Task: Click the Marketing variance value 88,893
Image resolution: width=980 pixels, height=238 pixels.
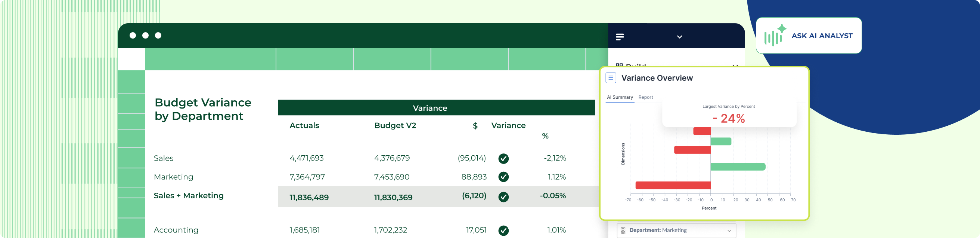Action: [474, 177]
